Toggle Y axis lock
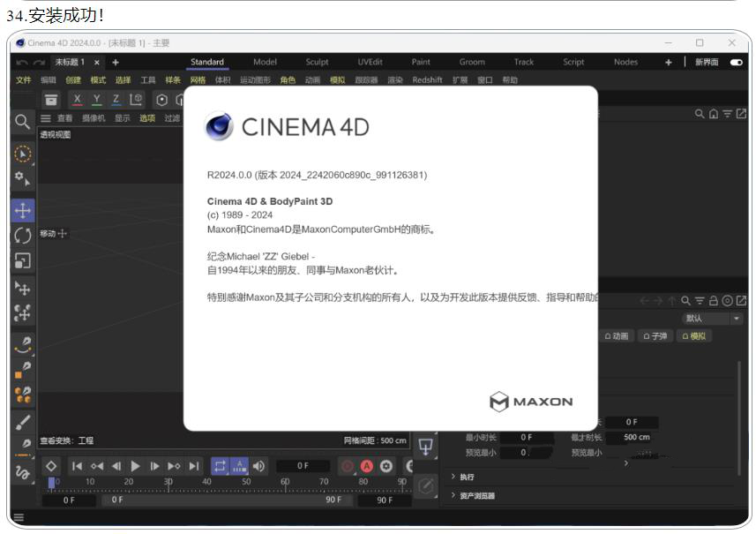This screenshot has width=756, height=534. point(97,100)
